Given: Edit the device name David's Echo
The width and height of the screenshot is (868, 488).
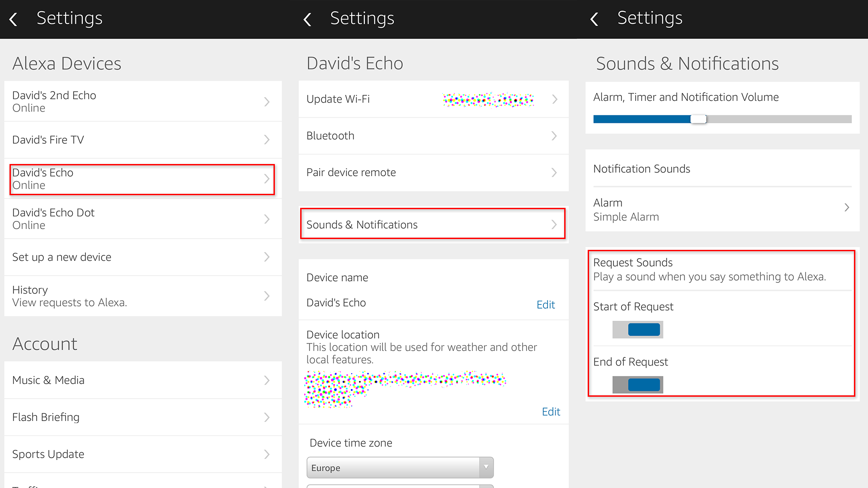Looking at the screenshot, I should pos(546,305).
